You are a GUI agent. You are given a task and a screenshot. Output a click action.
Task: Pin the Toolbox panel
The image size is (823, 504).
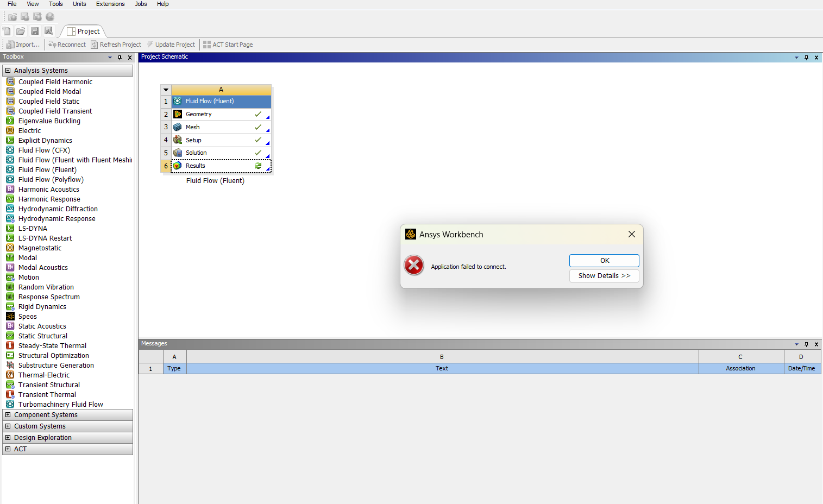[120, 57]
